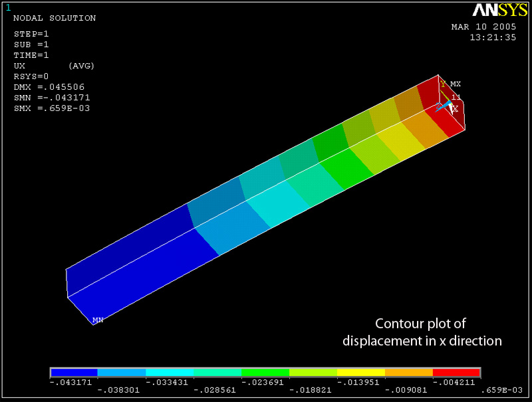Click the window number 1 label
The height and width of the screenshot is (402, 532).
(x=8, y=8)
